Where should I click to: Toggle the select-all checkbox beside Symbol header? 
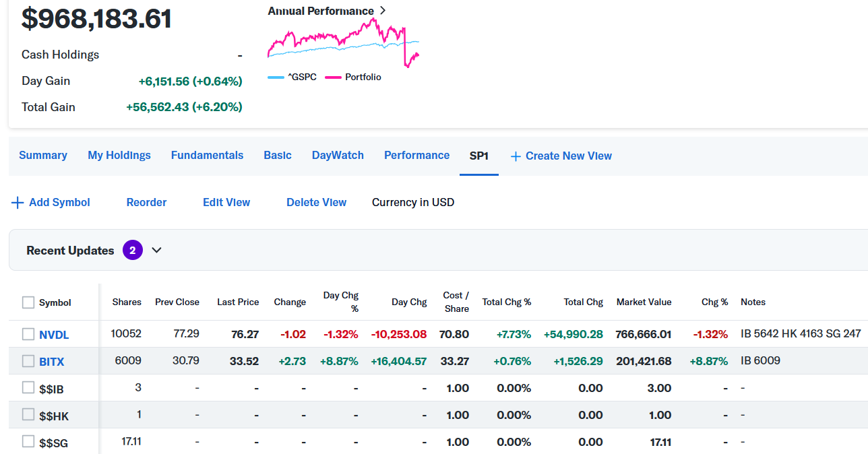point(28,302)
